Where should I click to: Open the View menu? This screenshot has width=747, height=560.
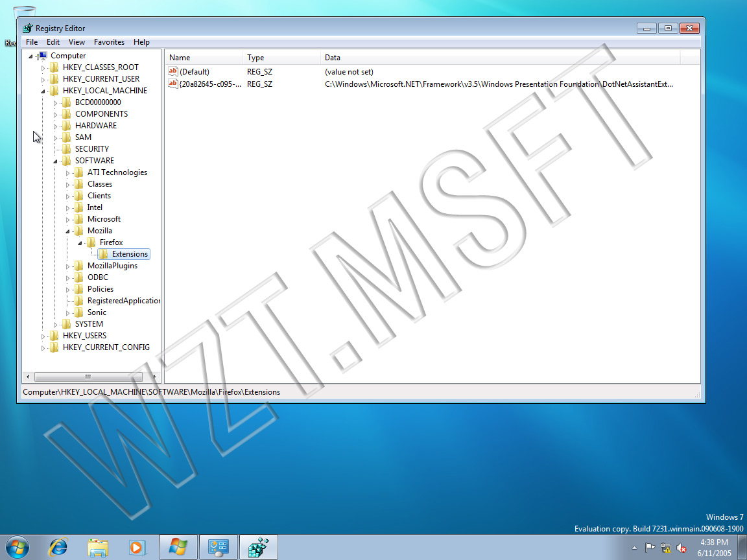pos(77,42)
